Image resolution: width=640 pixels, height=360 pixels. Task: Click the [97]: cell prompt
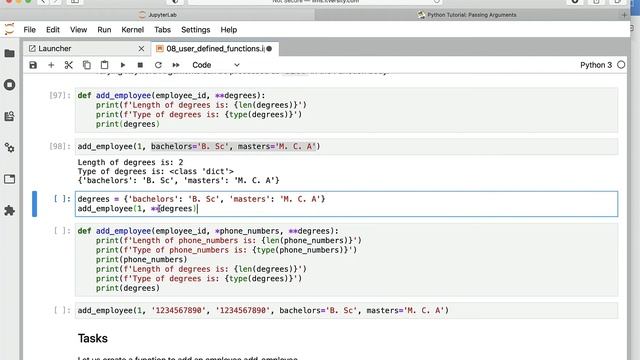60,95
